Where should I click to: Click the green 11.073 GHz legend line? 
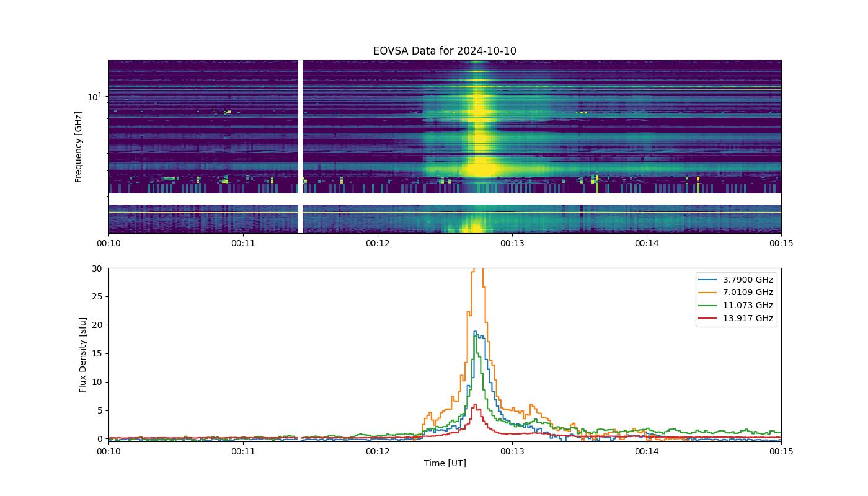pyautogui.click(x=709, y=306)
